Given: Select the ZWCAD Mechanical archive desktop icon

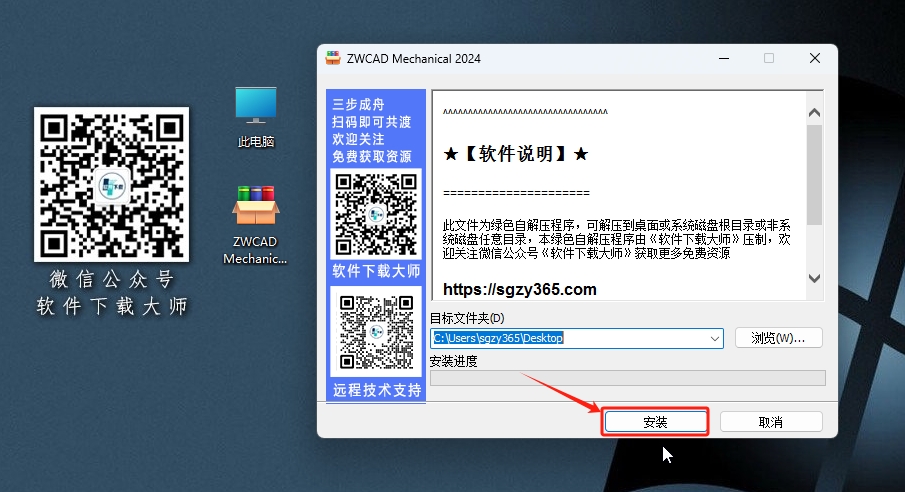Looking at the screenshot, I should pyautogui.click(x=255, y=225).
